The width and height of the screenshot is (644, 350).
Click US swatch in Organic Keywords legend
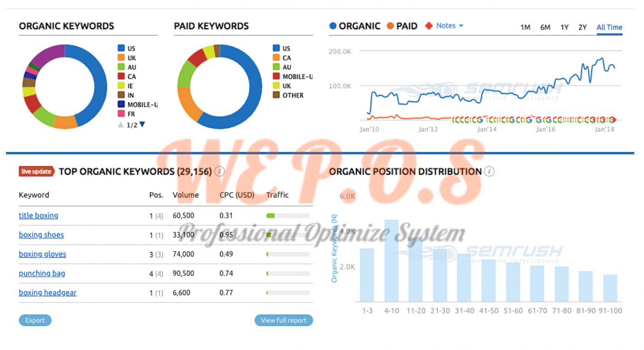click(121, 48)
